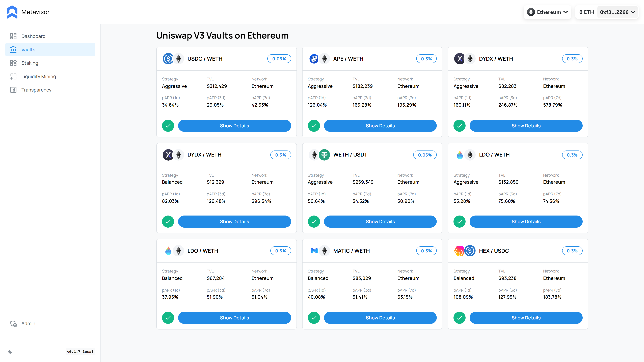Show Details for the Balanced LDO / WETH vault
644x362 pixels.
point(234,318)
